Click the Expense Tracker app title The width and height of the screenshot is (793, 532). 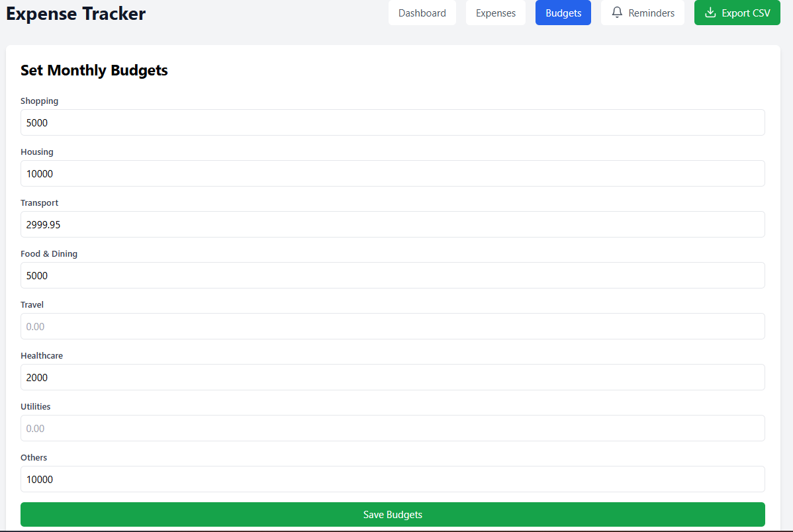[x=75, y=13]
